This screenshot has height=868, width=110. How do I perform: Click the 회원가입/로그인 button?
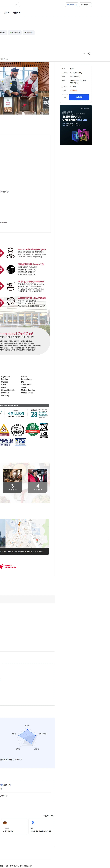coord(72,5)
